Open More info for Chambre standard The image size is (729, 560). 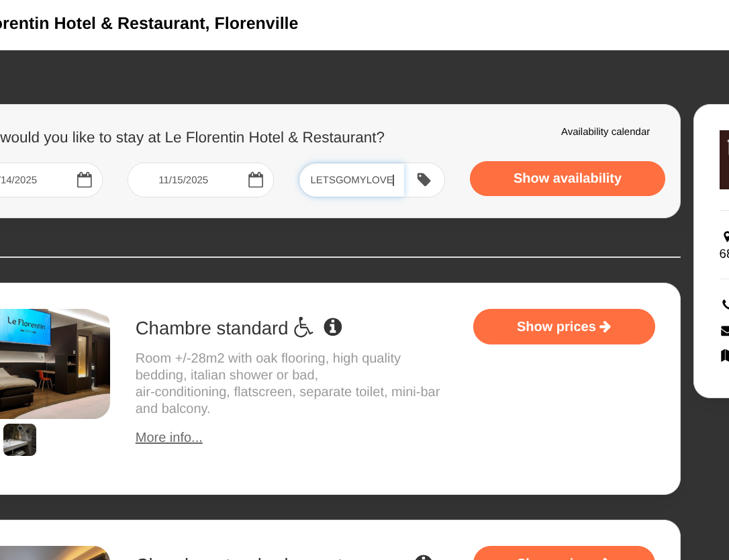[x=169, y=438]
